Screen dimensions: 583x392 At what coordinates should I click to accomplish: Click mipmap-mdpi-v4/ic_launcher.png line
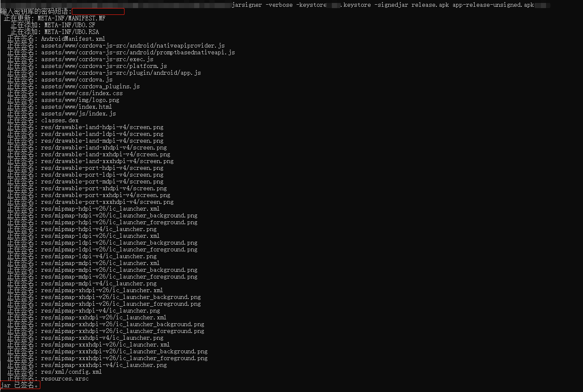pos(82,283)
